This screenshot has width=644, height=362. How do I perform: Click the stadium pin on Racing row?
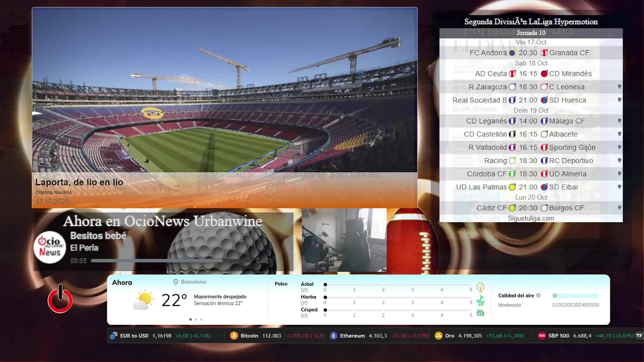click(x=619, y=160)
